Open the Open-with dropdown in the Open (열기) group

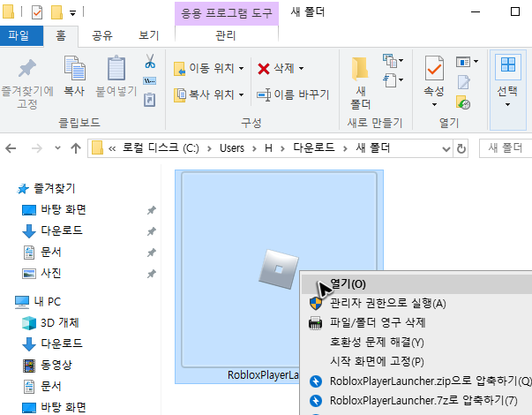pyautogui.click(x=467, y=62)
